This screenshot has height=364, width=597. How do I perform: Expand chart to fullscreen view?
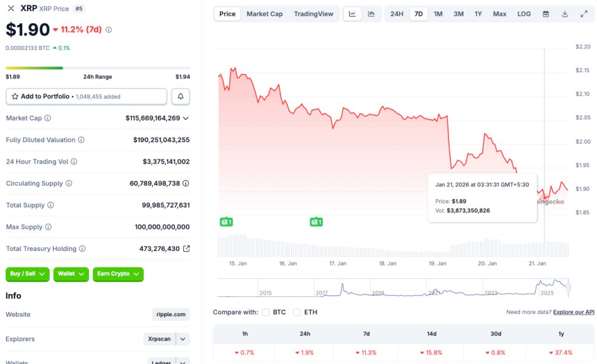[x=584, y=13]
